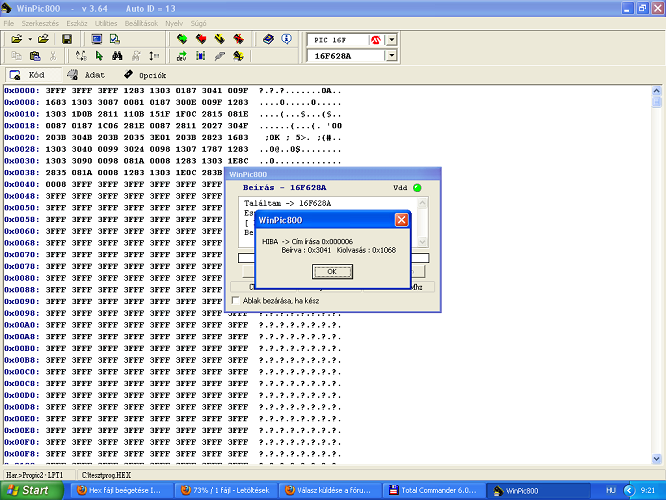Open the Beállítások menu
The image size is (666, 500).
click(141, 23)
